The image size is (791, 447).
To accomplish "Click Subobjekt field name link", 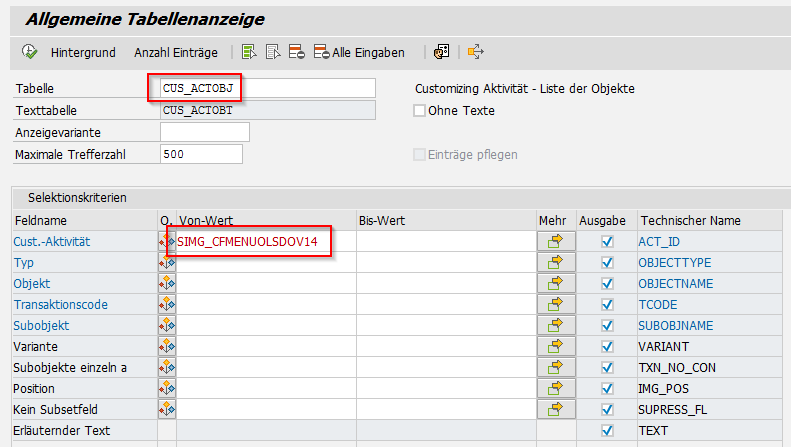I will coord(41,326).
